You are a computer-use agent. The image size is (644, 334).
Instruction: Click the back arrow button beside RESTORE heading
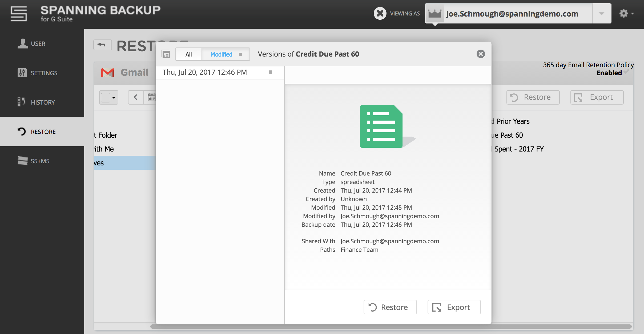click(x=102, y=45)
